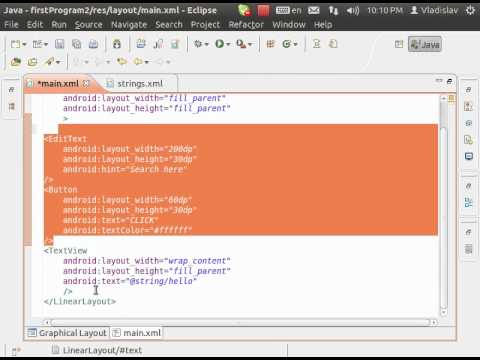Click the 10:10 PM clock

(x=385, y=11)
